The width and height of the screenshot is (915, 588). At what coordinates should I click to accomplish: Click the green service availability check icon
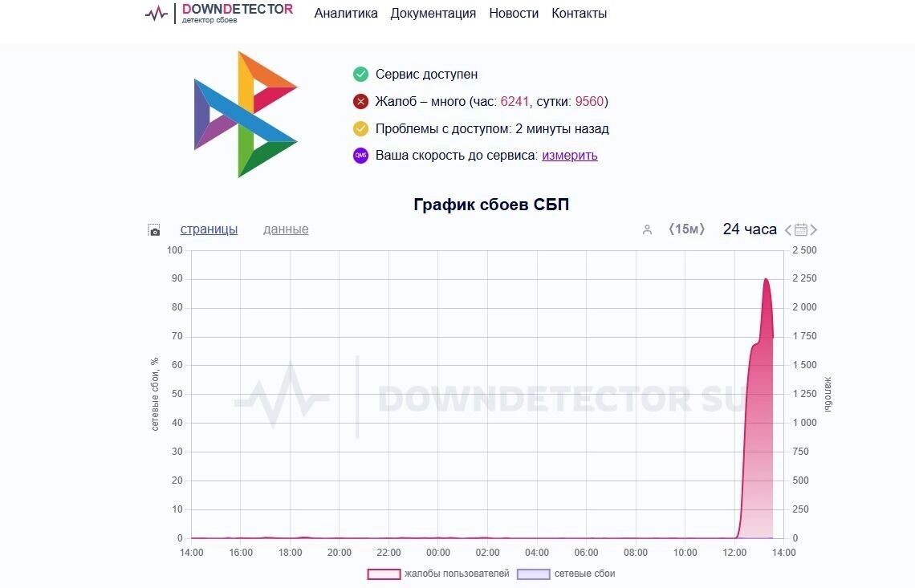click(x=360, y=74)
